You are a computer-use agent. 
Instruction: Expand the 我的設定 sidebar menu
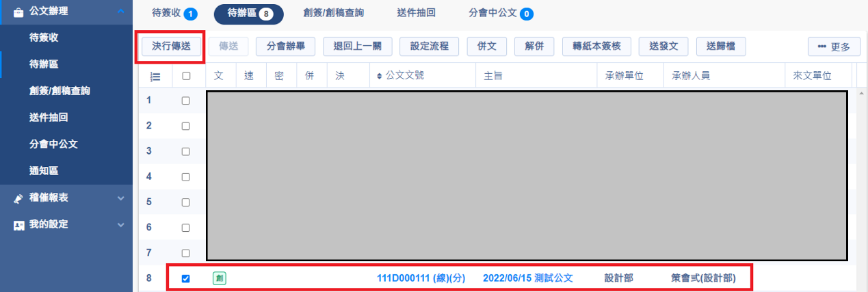pos(120,225)
